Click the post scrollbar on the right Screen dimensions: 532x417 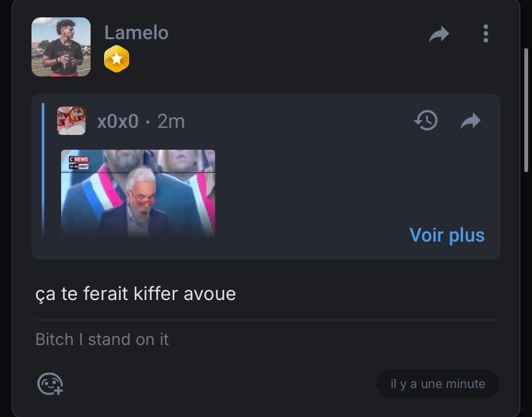[x=526, y=116]
